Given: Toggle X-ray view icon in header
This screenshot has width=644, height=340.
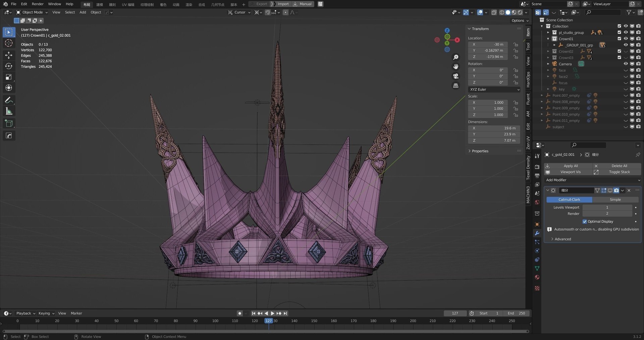Looking at the screenshot, I should [x=494, y=12].
